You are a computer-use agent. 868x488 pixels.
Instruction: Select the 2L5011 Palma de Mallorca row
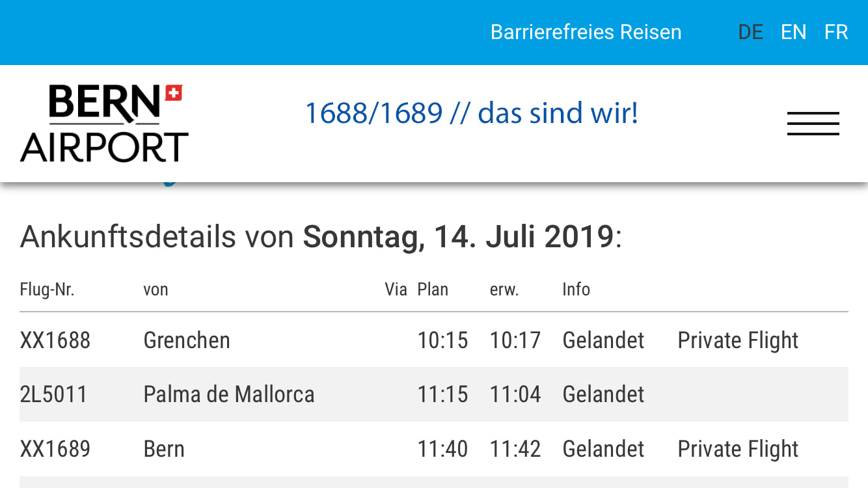434,394
